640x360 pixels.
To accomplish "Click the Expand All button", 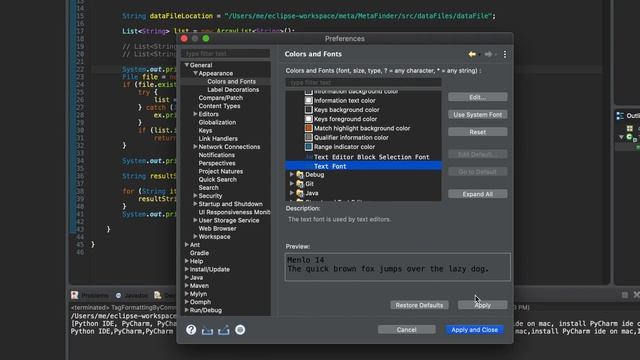I will 478,194.
